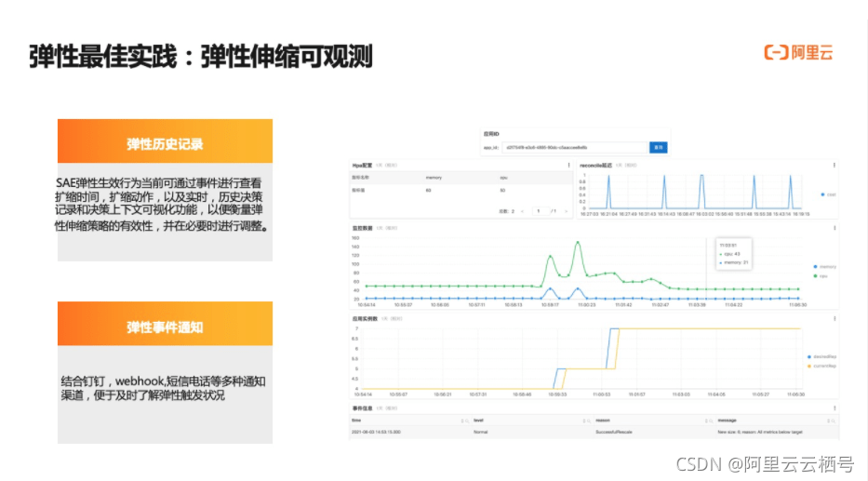Click the 阿里云 logo
The image size is (868, 481).
(798, 53)
